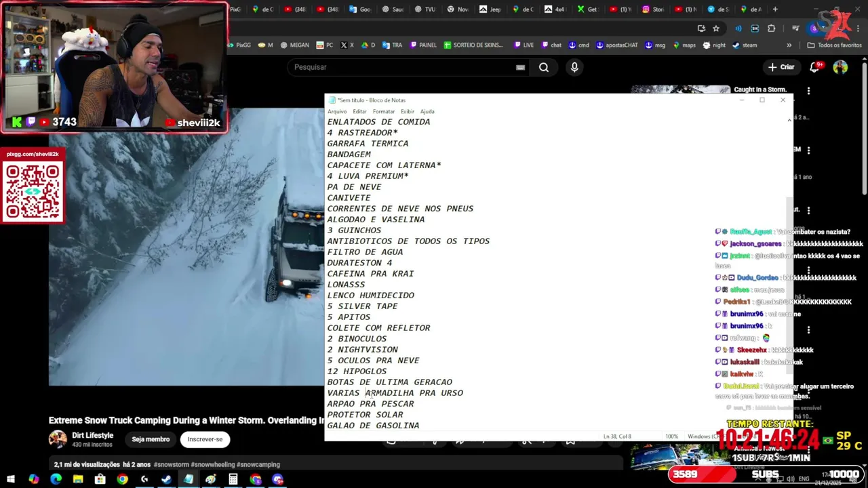Image resolution: width=868 pixels, height=488 pixels.
Task: Click the Inscrever-se subscribe button
Action: (x=205, y=439)
